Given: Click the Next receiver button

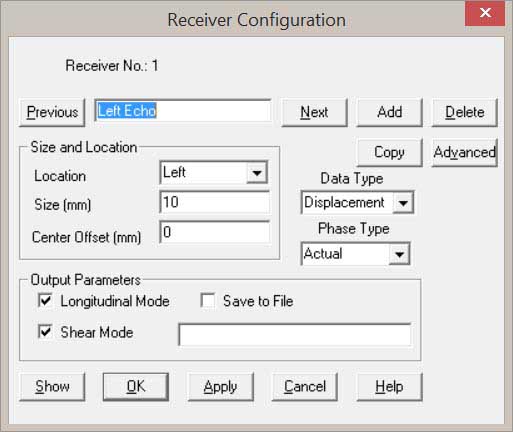Looking at the screenshot, I should pos(314,112).
